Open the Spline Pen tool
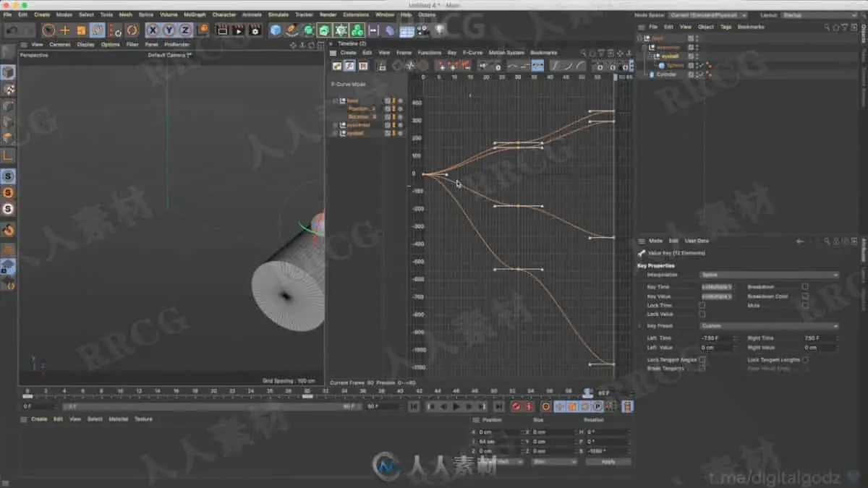The width and height of the screenshot is (868, 488). pyautogui.click(x=292, y=30)
